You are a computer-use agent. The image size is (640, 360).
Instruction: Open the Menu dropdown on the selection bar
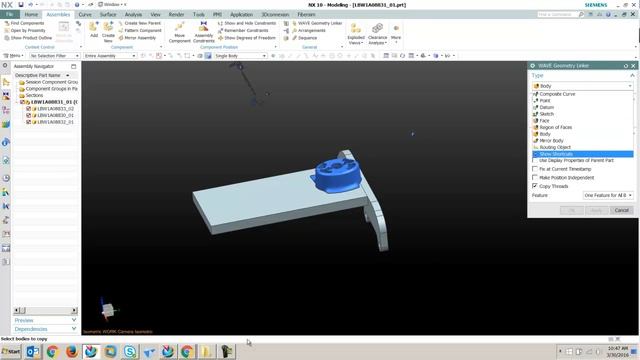[x=13, y=56]
